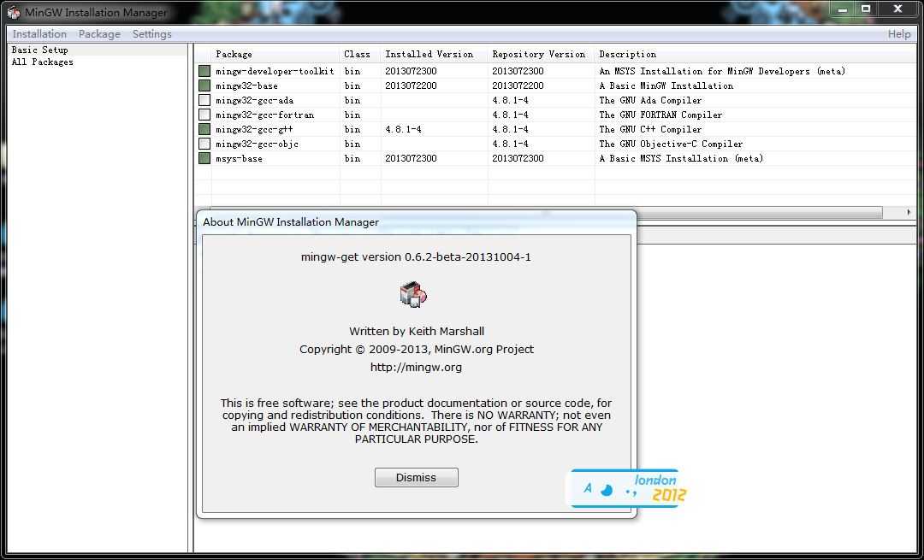
Task: Toggle the mingw-developer-toolkit package checkbox
Action: [x=204, y=71]
